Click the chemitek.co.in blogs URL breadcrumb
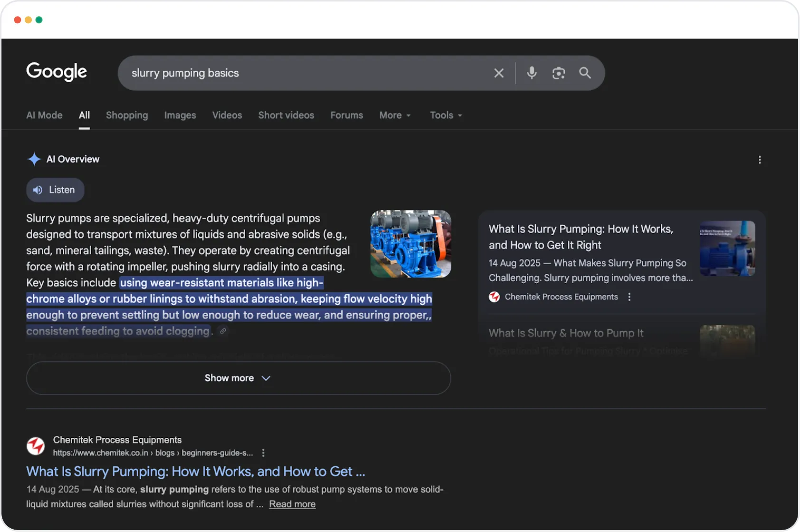 tap(153, 453)
